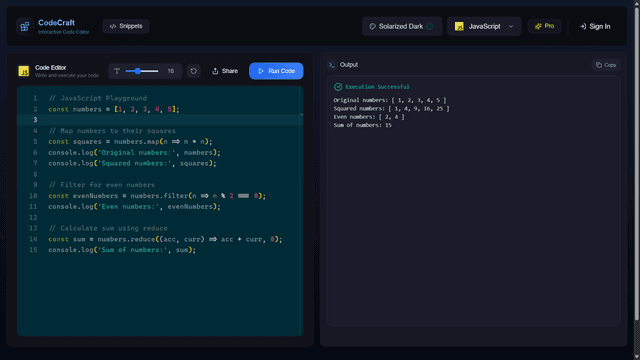
Task: Click comment '// Map numbers to their squares'
Action: (112, 131)
